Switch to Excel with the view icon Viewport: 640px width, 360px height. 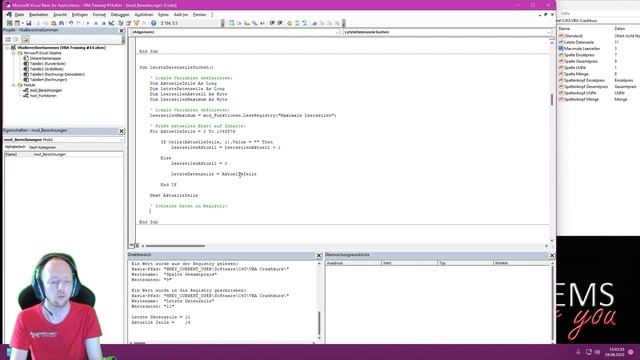tap(9, 23)
